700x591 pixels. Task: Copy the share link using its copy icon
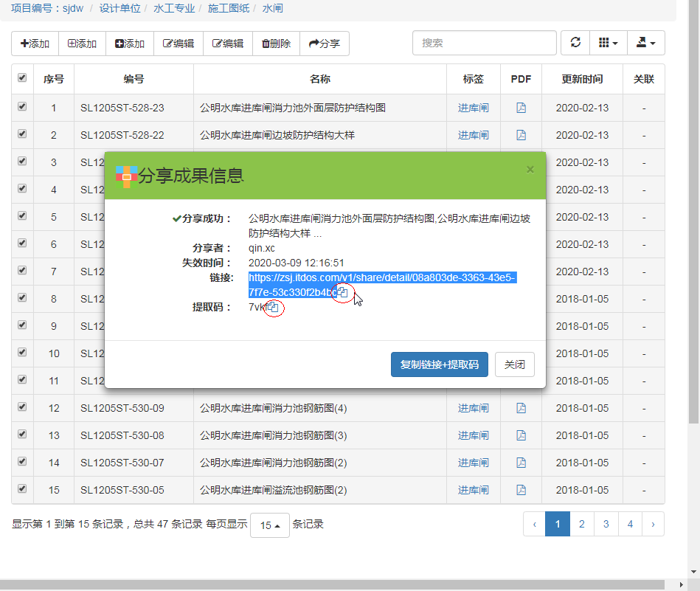click(342, 293)
